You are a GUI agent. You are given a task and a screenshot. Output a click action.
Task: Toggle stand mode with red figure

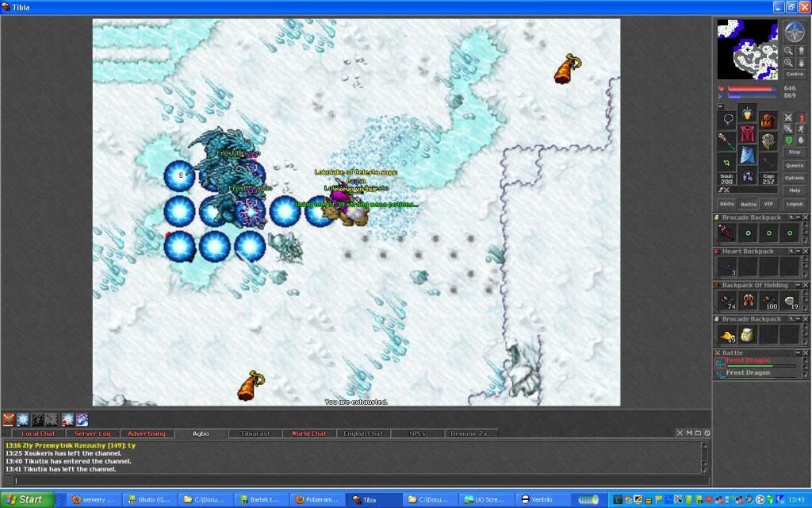point(801,117)
